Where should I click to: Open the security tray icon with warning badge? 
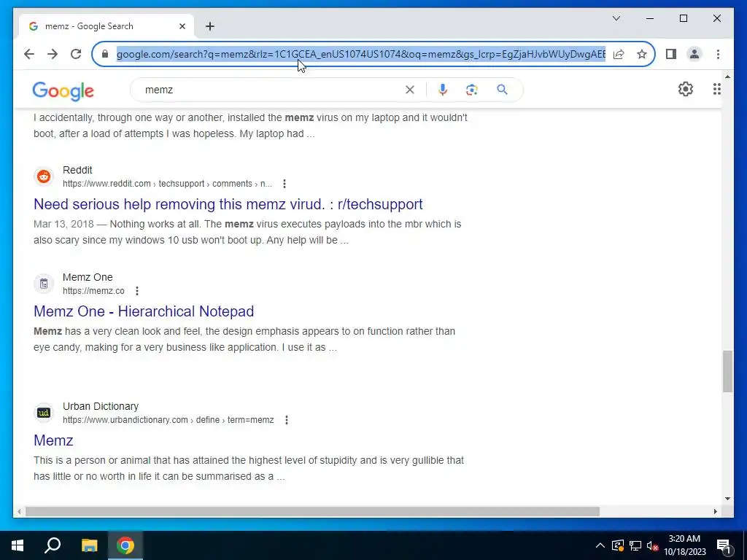617,545
